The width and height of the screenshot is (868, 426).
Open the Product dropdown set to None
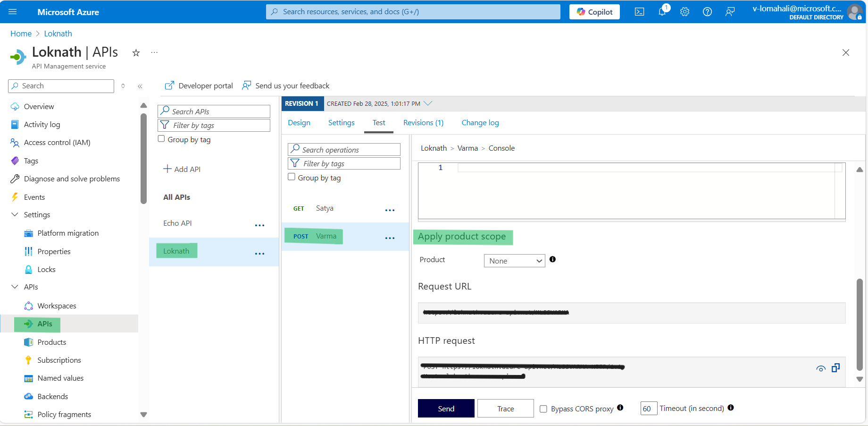[x=514, y=261]
